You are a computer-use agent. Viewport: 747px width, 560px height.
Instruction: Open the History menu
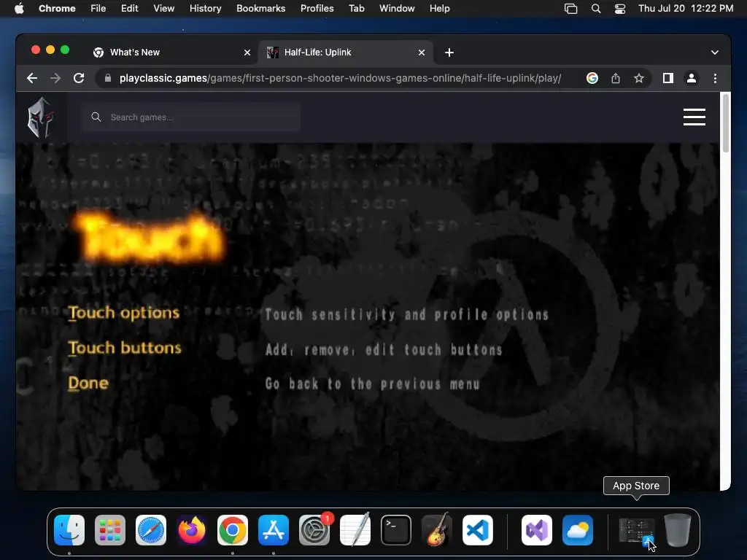[x=205, y=9]
